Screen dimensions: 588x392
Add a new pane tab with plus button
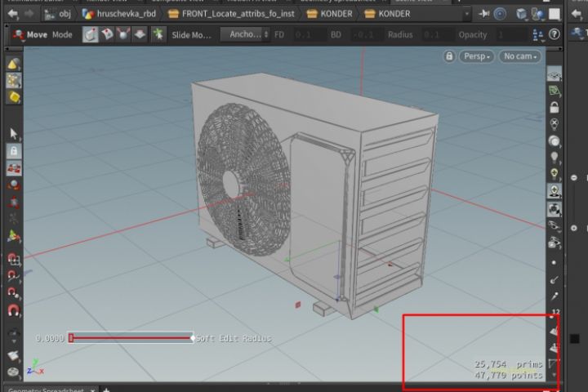click(x=106, y=389)
